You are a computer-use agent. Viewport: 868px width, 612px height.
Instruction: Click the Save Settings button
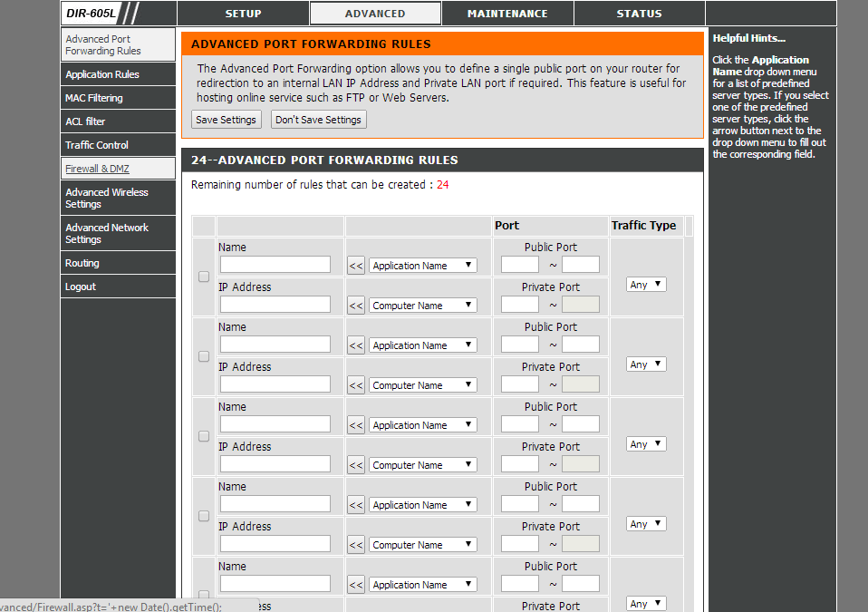227,120
